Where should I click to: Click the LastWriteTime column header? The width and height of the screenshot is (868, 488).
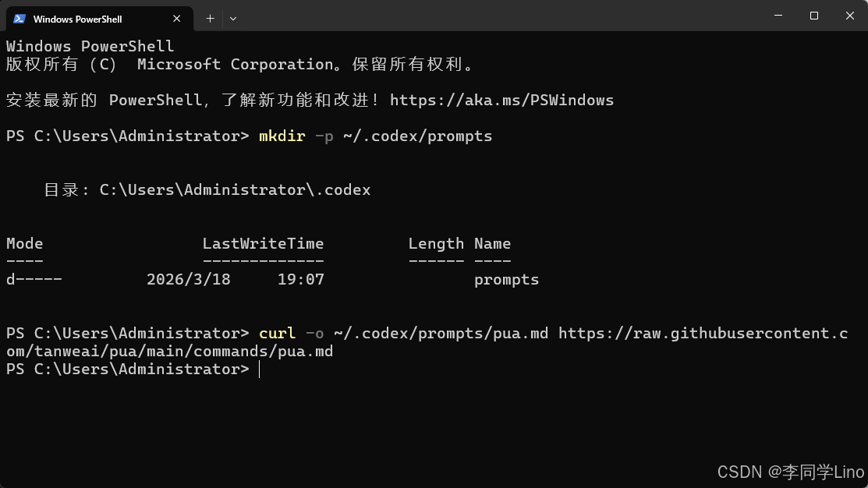pyautogui.click(x=263, y=243)
